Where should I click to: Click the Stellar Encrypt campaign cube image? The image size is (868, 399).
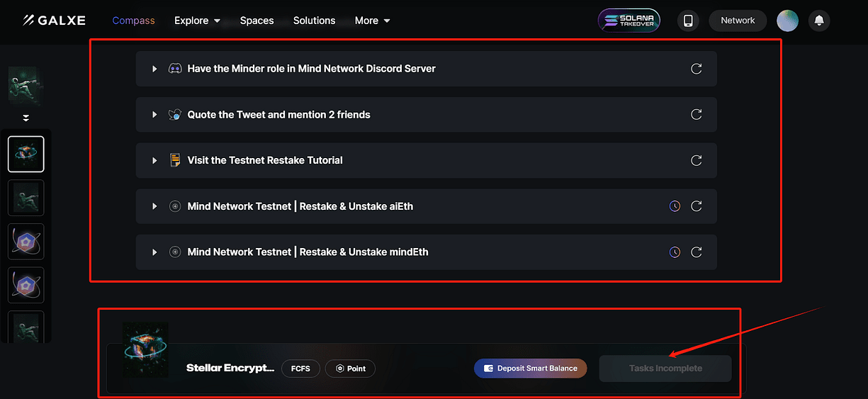146,350
